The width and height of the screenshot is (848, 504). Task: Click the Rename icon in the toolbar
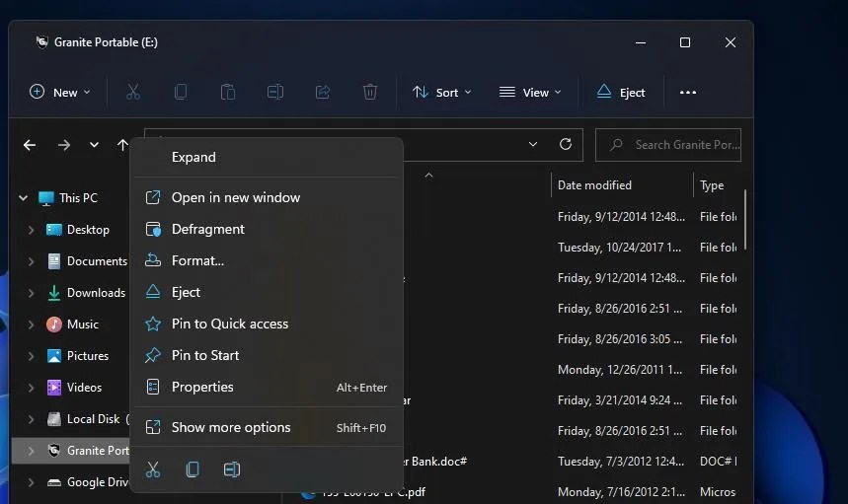275,93
